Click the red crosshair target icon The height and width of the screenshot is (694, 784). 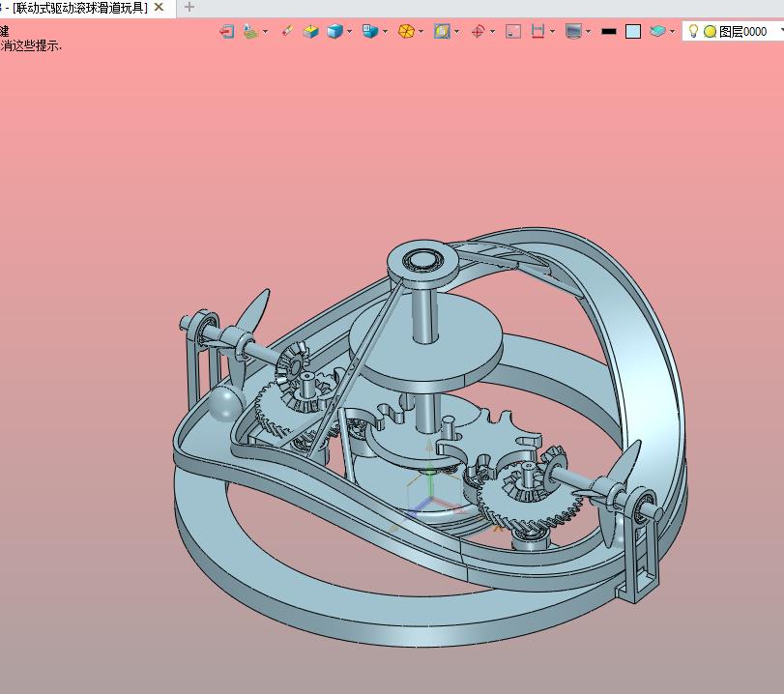click(478, 32)
